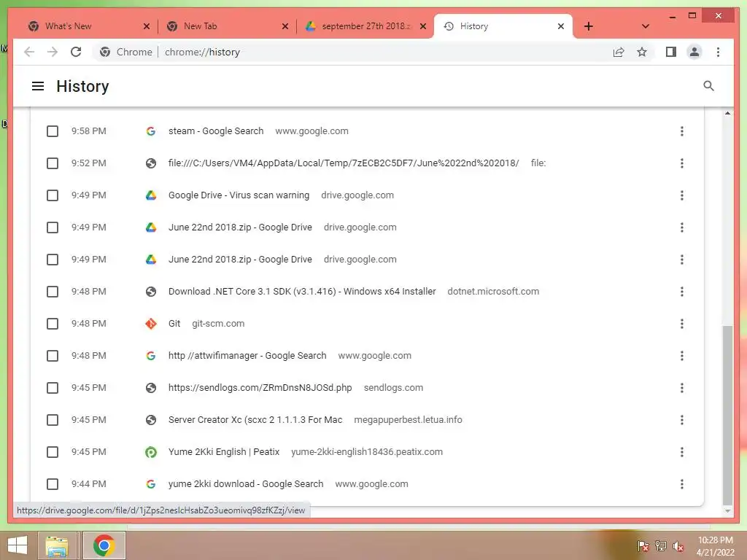The width and height of the screenshot is (747, 560).
Task: Tick checkbox for Google Drive Virus scan warning
Action: 53,195
